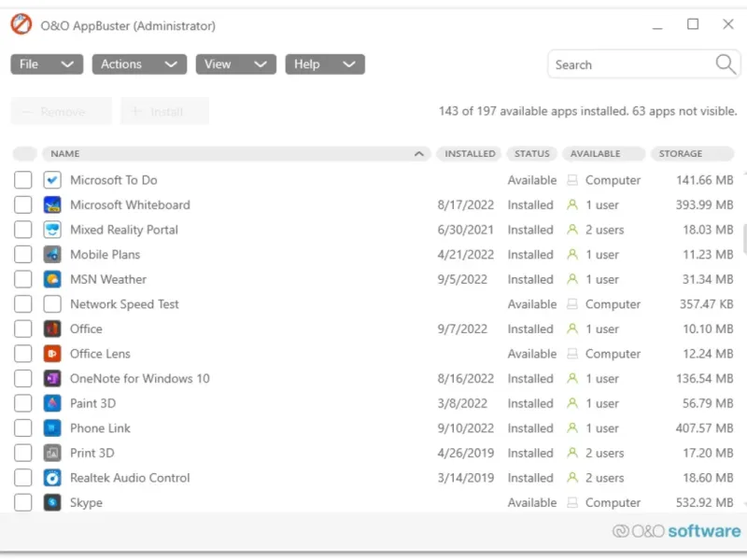Check the Microsoft To Do selection box
This screenshot has height=560, width=747.
point(22,180)
